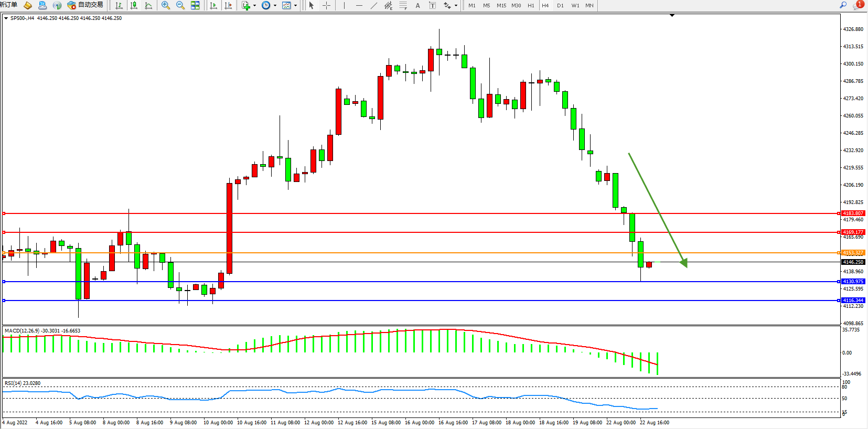
Task: Select the vertical line drawing tool
Action: (x=344, y=5)
